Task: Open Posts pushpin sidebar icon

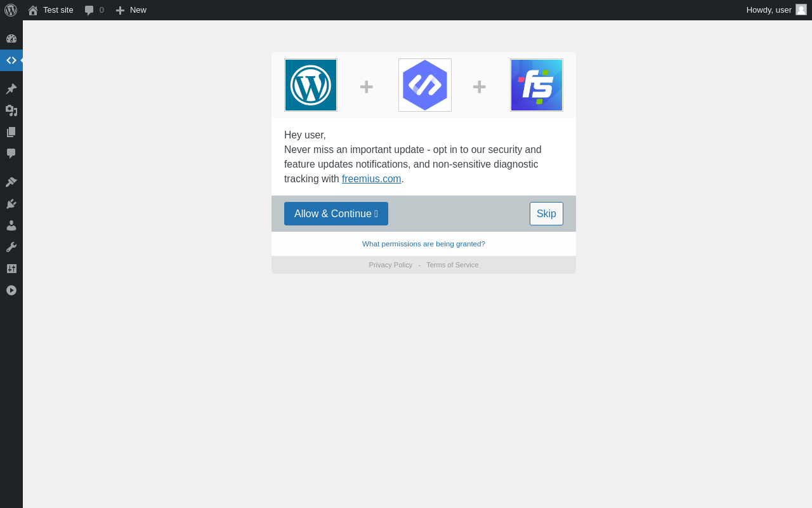Action: point(11,89)
